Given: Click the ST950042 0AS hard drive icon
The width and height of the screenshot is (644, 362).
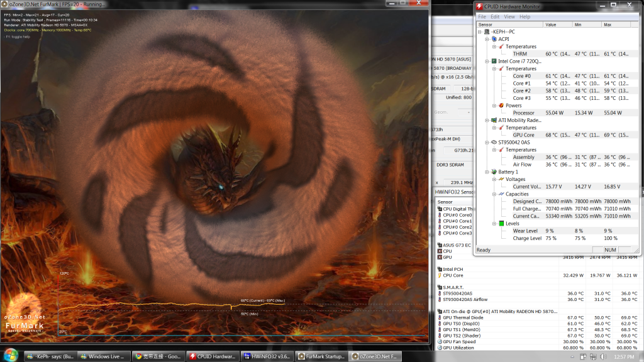Looking at the screenshot, I should coord(494,143).
